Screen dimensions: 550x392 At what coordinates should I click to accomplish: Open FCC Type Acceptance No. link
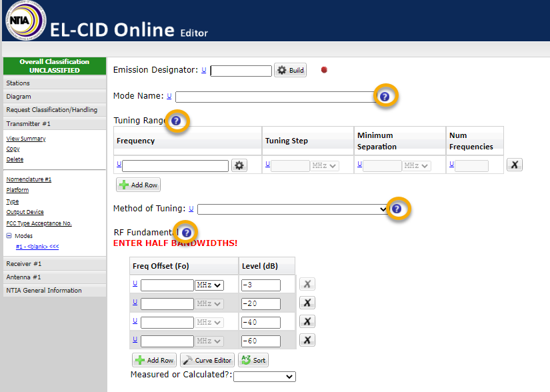[39, 223]
